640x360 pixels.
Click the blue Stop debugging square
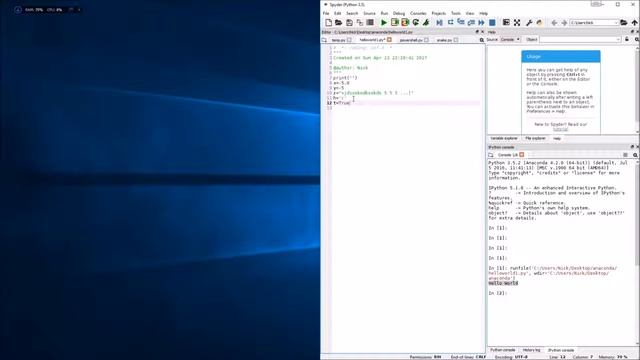pyautogui.click(x=492, y=23)
